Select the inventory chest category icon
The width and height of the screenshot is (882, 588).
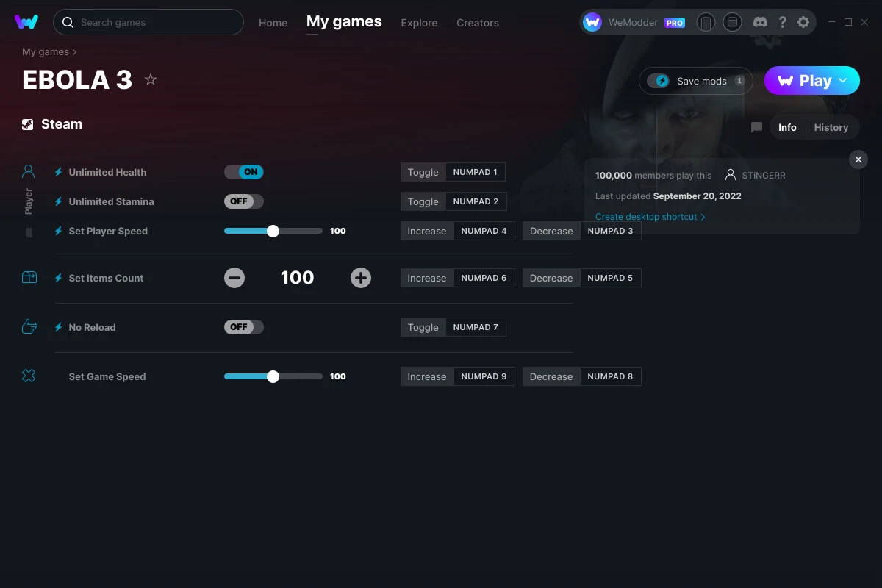tap(29, 278)
